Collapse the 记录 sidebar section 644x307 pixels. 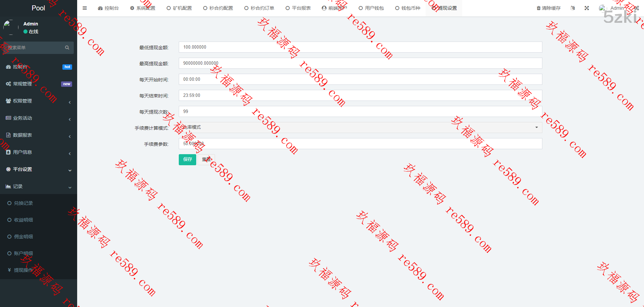38,186
